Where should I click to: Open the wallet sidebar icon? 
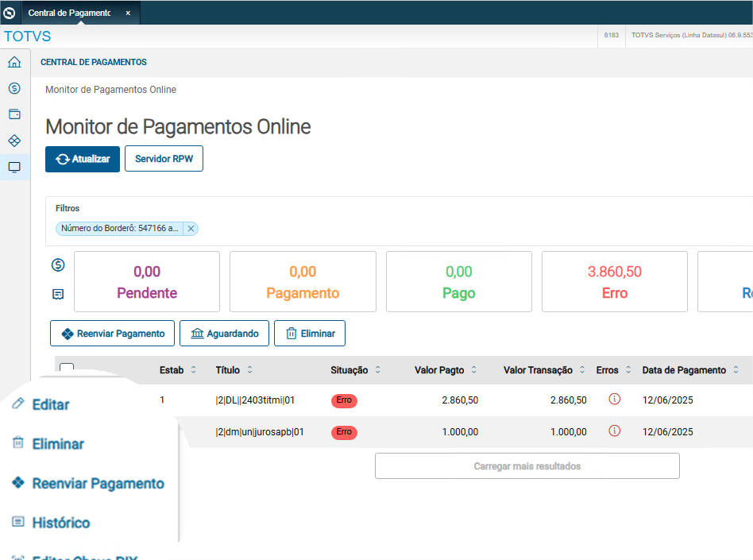(x=14, y=114)
